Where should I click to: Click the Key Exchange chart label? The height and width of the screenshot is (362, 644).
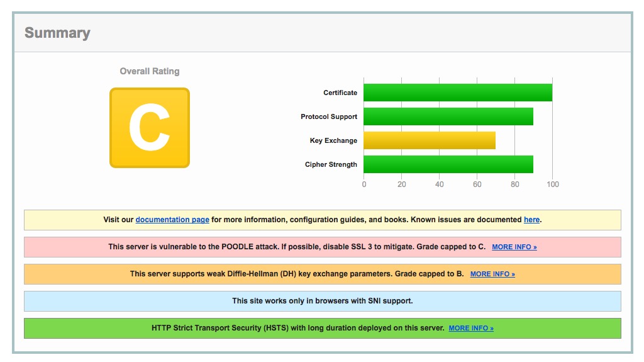pyautogui.click(x=333, y=140)
